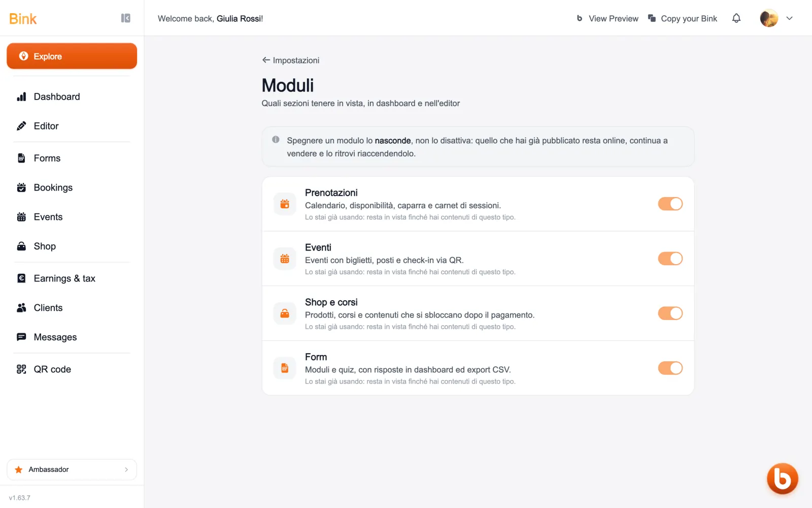
Task: Click the Form document icon
Action: pyautogui.click(x=285, y=368)
